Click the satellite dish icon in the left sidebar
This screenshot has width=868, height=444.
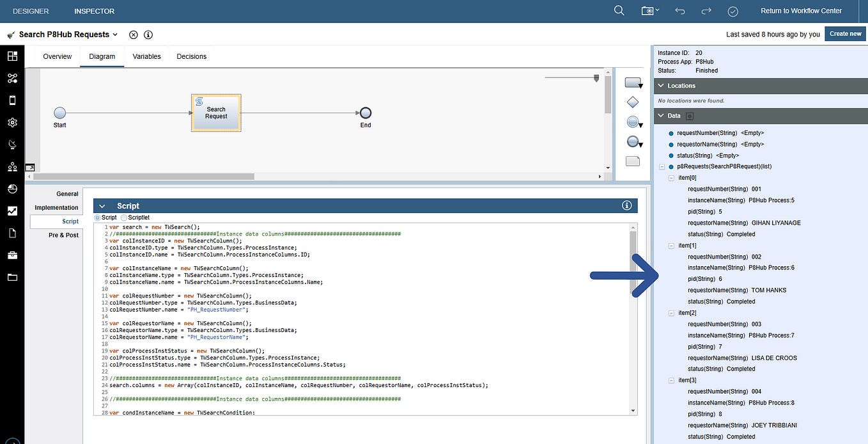click(12, 144)
